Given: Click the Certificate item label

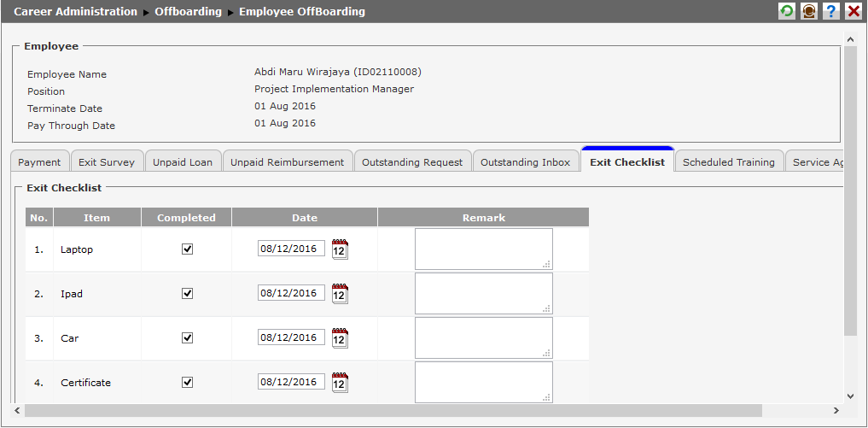Looking at the screenshot, I should [86, 383].
